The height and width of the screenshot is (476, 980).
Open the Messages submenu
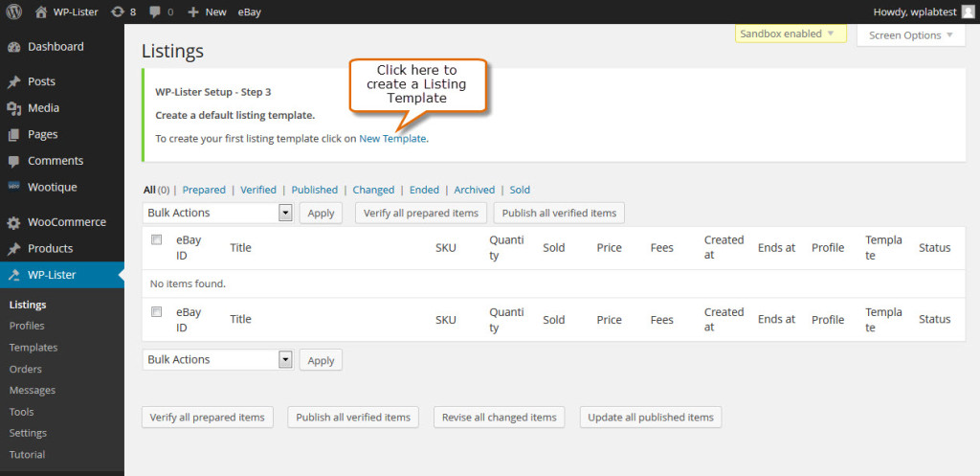(x=33, y=391)
